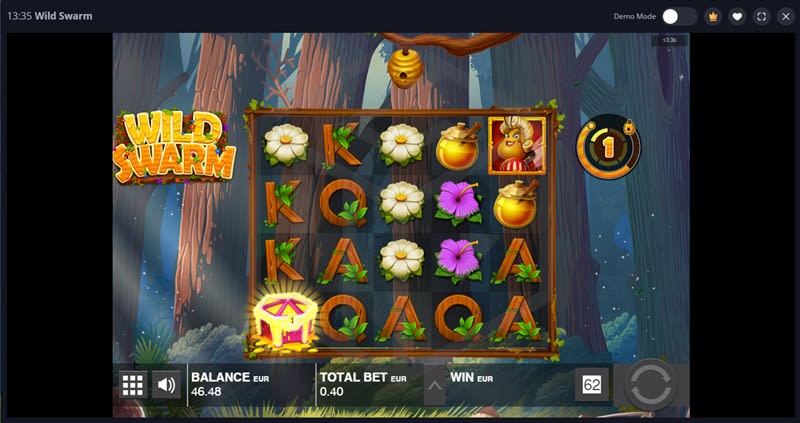Click the Balance EUR display
The image size is (800, 423).
[x=230, y=385]
